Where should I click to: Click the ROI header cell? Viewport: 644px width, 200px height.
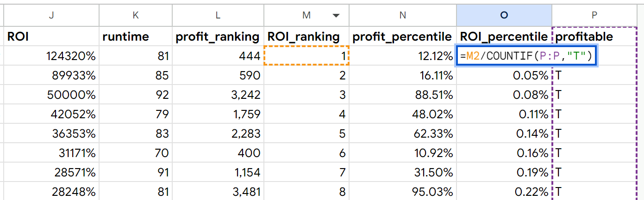pyautogui.click(x=51, y=36)
